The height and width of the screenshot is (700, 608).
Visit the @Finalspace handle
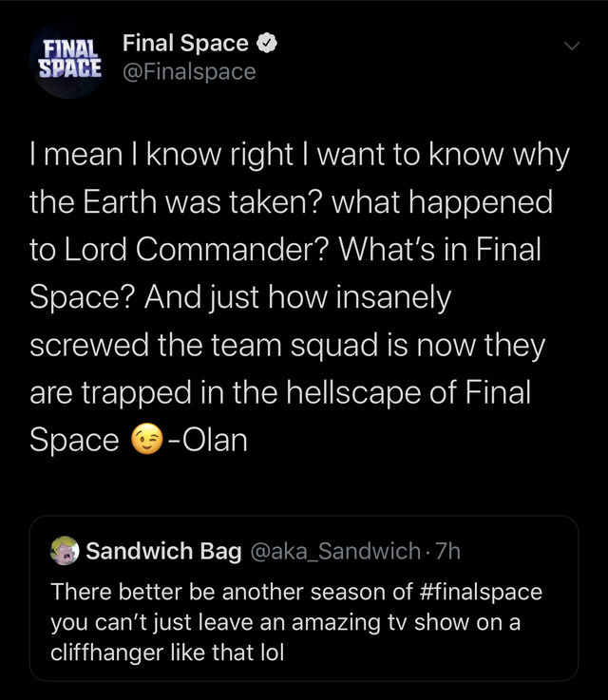(189, 71)
